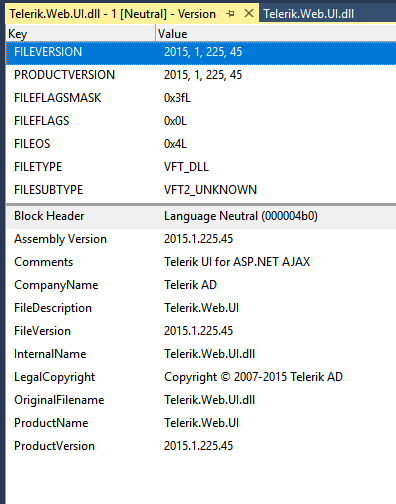The width and height of the screenshot is (396, 504).
Task: Select the PRODUCTVERSION key
Action: click(64, 75)
